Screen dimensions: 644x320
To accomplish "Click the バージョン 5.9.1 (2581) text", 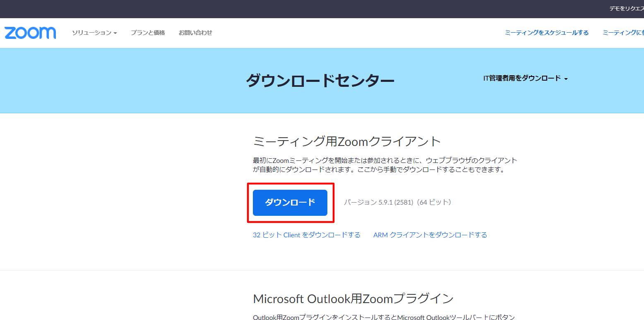I will [x=378, y=203].
